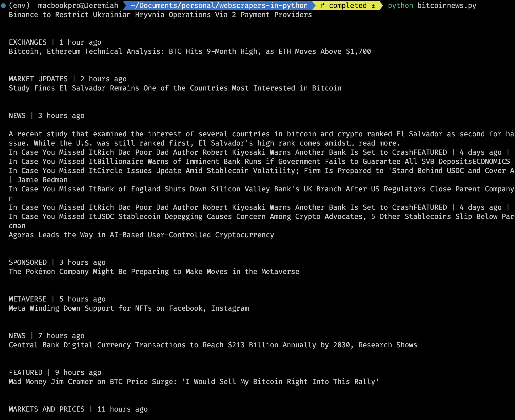Screen dimensions: 515x420
Task: Click the git branch arrow icon
Action: pos(322,5)
